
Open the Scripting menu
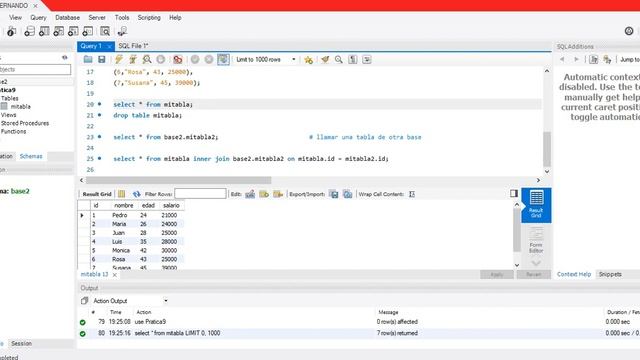pyautogui.click(x=149, y=18)
